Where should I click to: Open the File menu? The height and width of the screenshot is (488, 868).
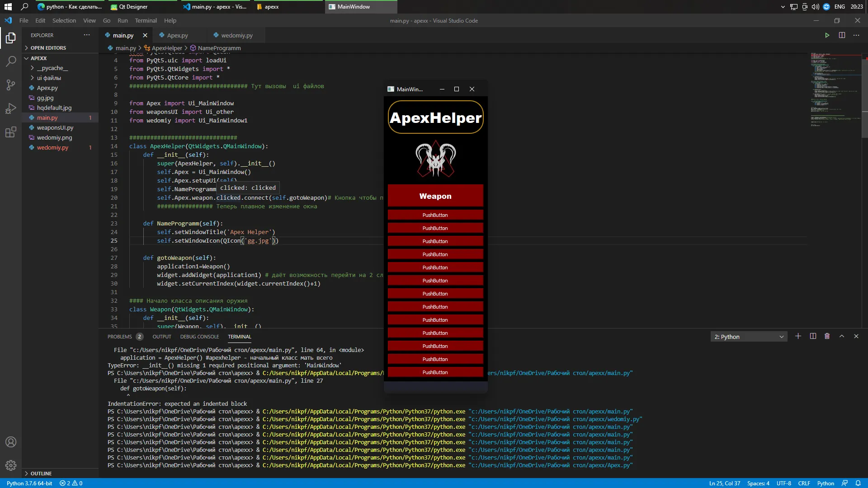coord(24,20)
